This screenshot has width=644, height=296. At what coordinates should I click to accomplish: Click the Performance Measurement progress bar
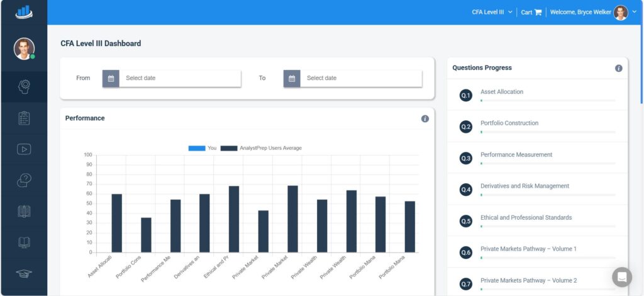[x=548, y=163]
